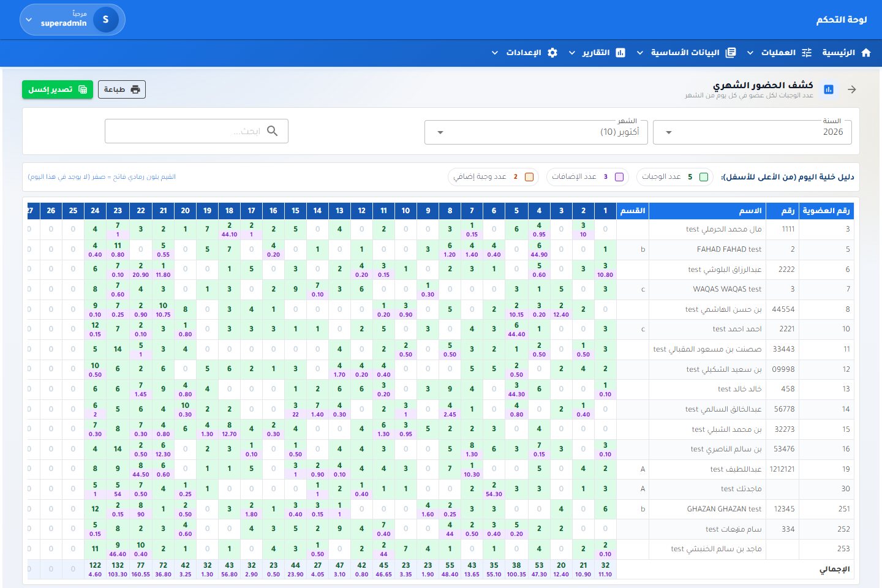Click the القسم column header
This screenshot has width=882, height=588.
tap(632, 211)
